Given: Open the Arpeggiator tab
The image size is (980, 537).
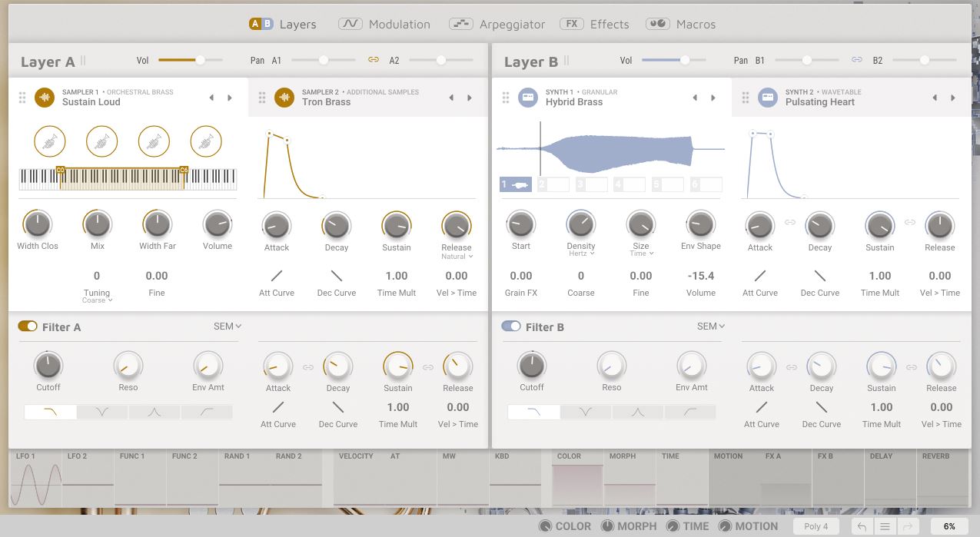Looking at the screenshot, I should pyautogui.click(x=497, y=24).
